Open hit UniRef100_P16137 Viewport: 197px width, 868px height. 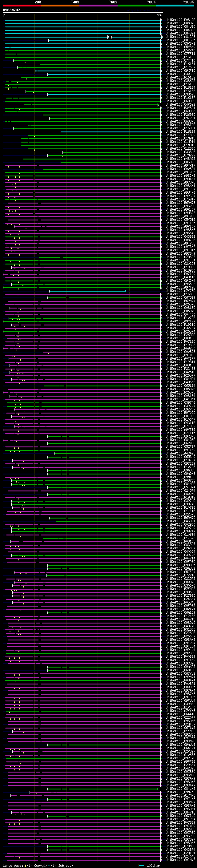pos(180,98)
